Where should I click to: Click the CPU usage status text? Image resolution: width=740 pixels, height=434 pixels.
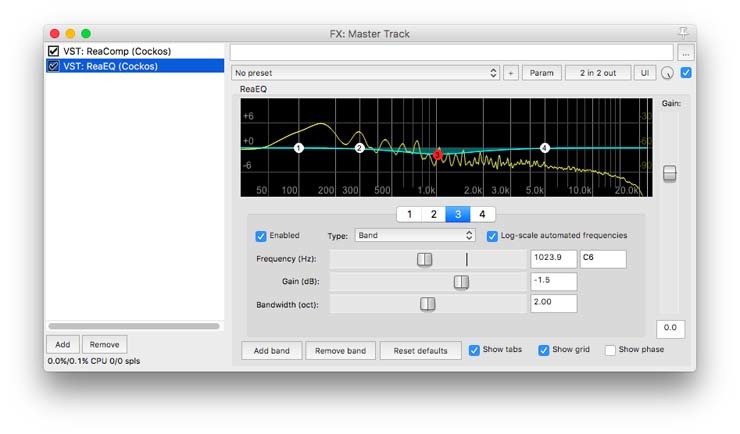tap(94, 361)
